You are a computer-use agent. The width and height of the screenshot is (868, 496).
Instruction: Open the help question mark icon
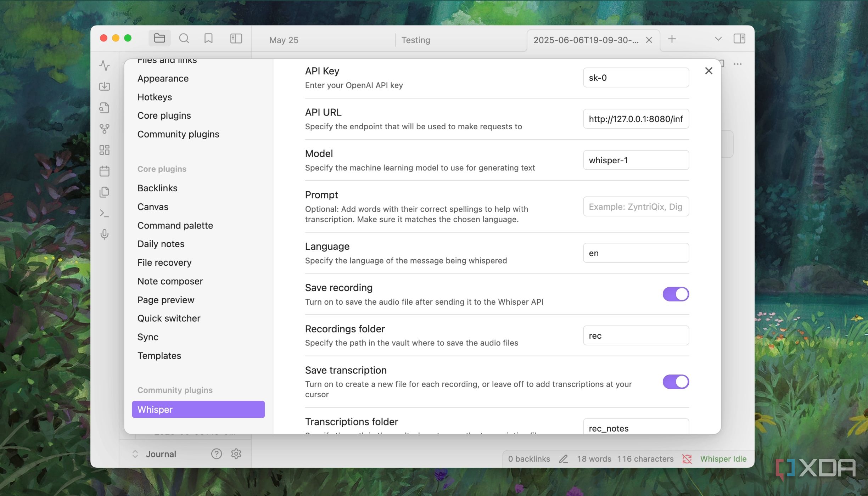(x=216, y=454)
